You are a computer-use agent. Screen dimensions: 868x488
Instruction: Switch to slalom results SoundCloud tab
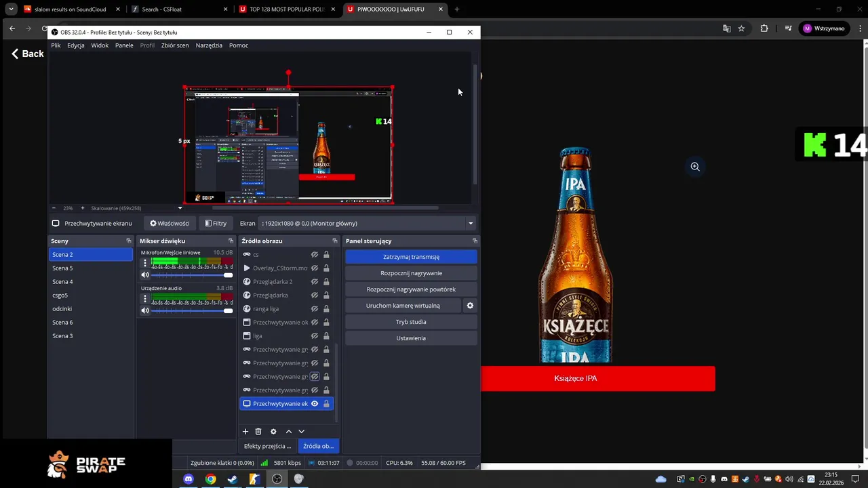pos(71,9)
